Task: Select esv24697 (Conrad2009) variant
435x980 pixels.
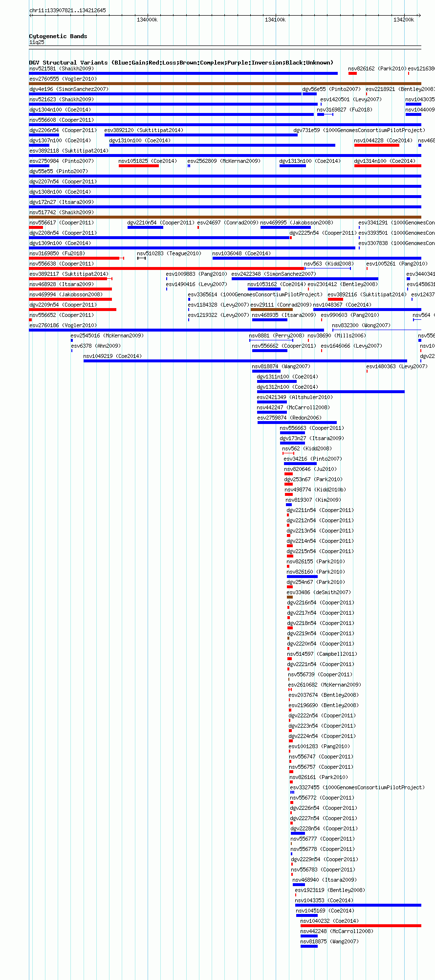Action: (228, 223)
